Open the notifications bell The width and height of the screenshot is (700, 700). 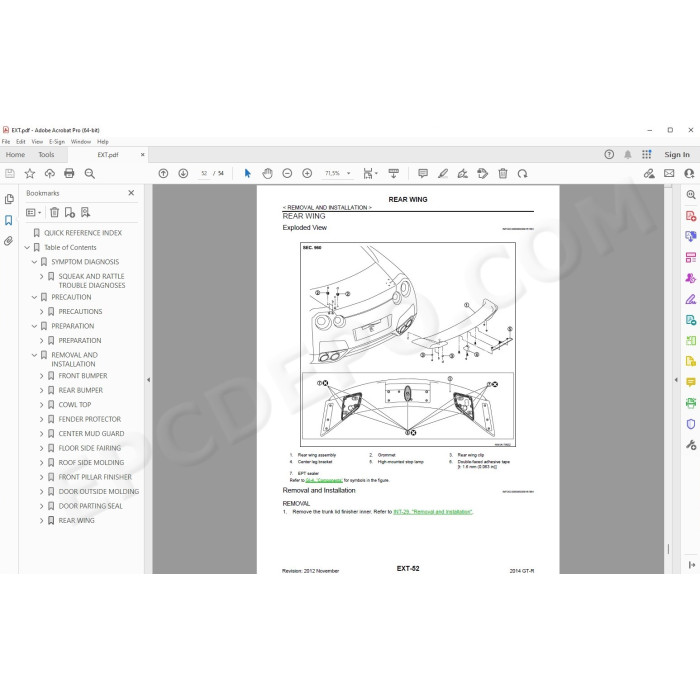click(x=628, y=154)
